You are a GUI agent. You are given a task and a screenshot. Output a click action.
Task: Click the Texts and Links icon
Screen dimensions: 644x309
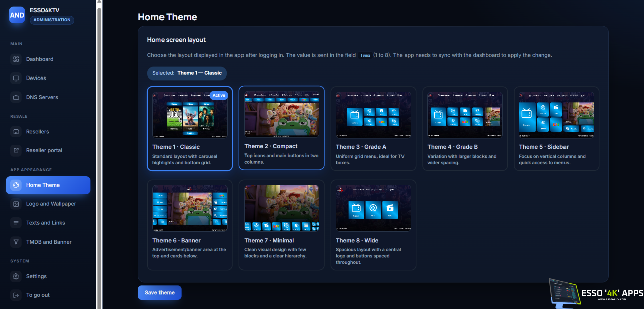(x=16, y=223)
